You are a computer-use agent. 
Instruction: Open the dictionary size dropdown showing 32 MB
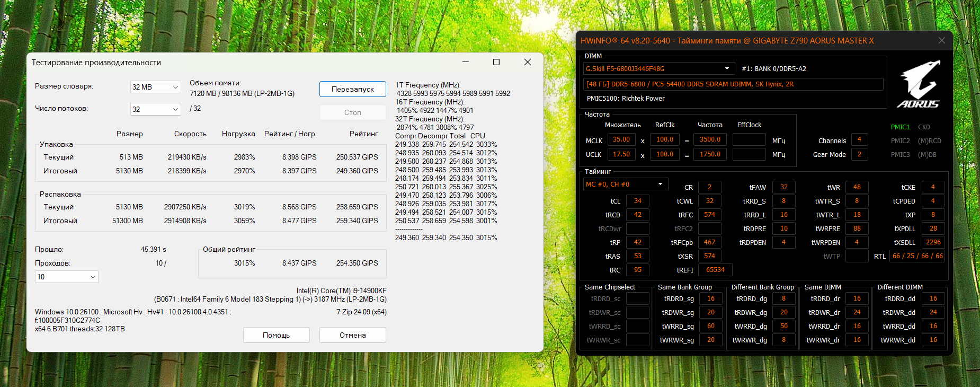click(x=156, y=87)
